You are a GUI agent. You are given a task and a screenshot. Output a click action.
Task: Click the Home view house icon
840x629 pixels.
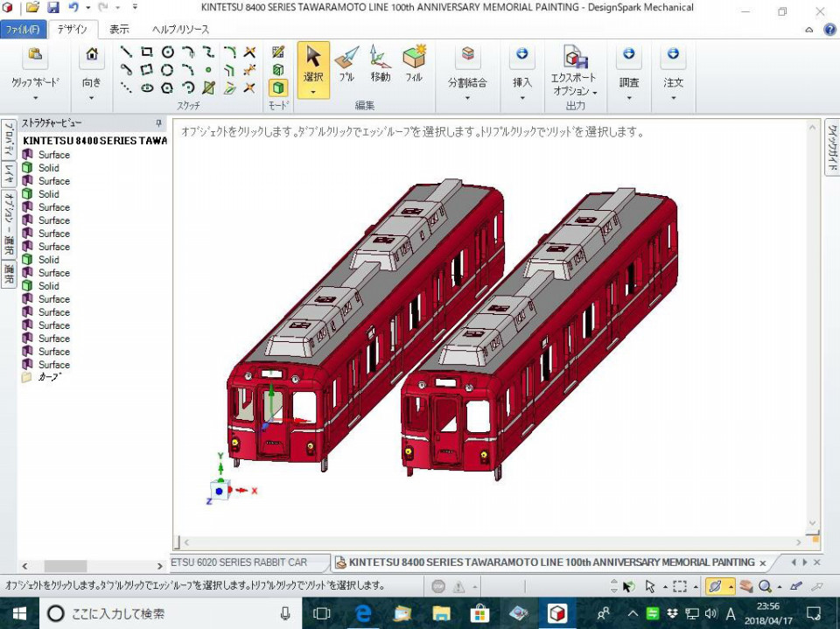[x=92, y=54]
